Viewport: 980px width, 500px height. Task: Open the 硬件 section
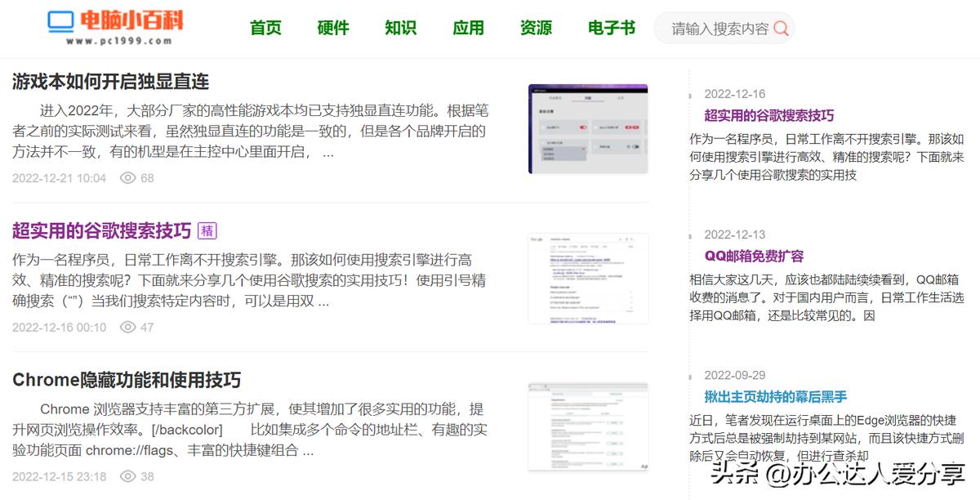click(x=332, y=27)
